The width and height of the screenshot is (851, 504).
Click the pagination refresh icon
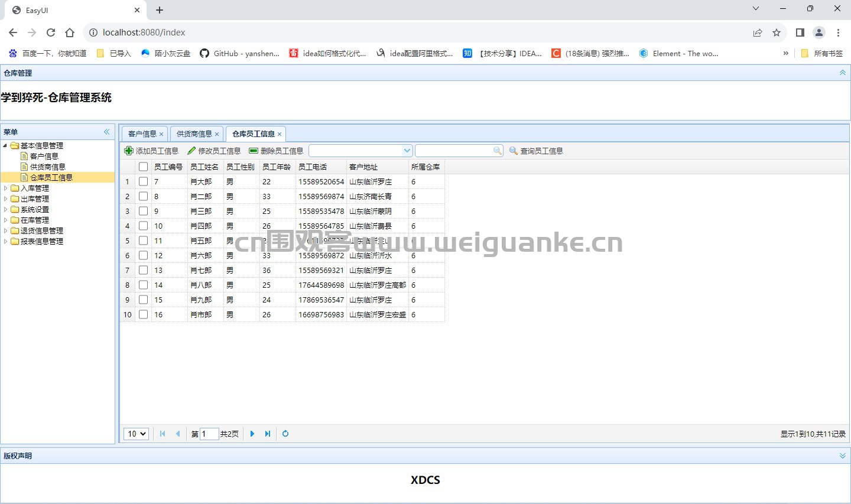pyautogui.click(x=285, y=434)
